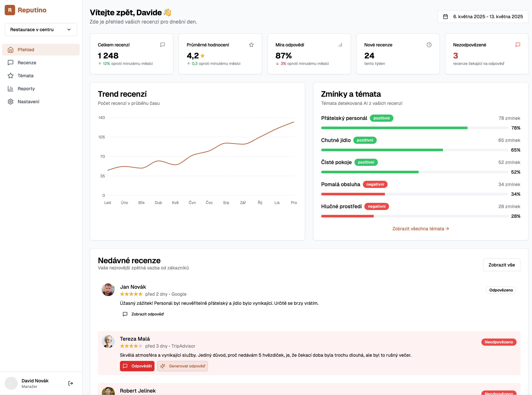The width and height of the screenshot is (532, 395).
Task: Click the clock icon on Nové recenze card
Action: [x=429, y=45]
